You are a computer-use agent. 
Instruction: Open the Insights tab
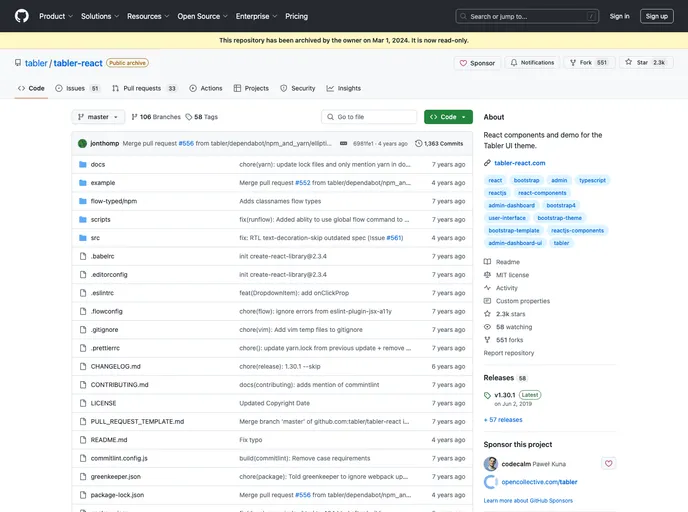coord(344,88)
